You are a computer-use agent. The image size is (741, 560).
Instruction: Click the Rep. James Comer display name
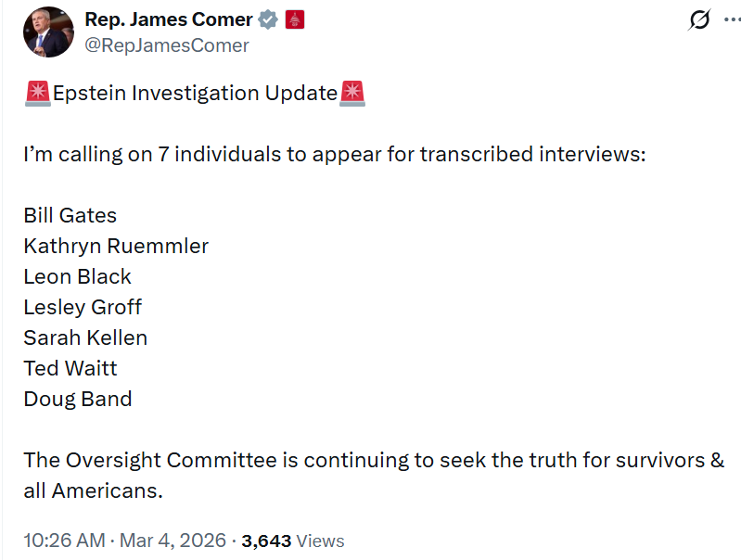168,19
